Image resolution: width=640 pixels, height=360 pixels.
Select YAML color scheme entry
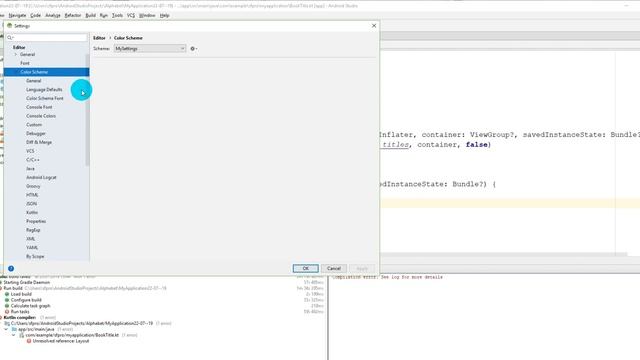pos(32,248)
